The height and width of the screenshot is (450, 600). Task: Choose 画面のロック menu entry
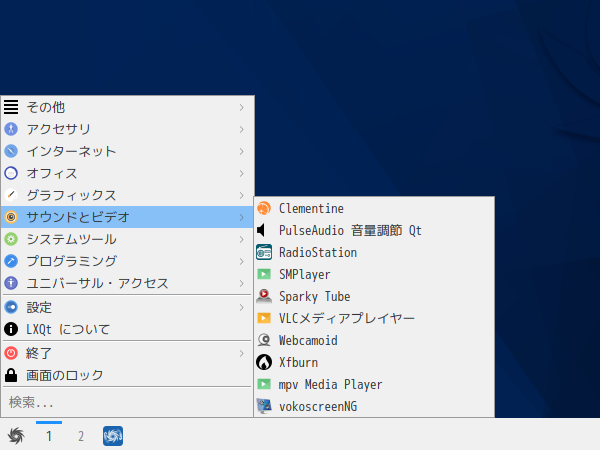click(x=127, y=375)
